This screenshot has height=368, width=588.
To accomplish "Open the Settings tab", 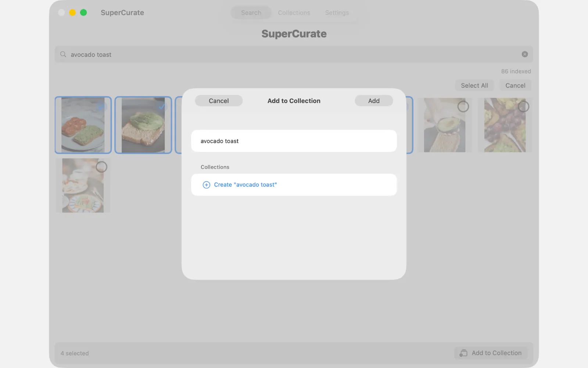I will pos(337,13).
